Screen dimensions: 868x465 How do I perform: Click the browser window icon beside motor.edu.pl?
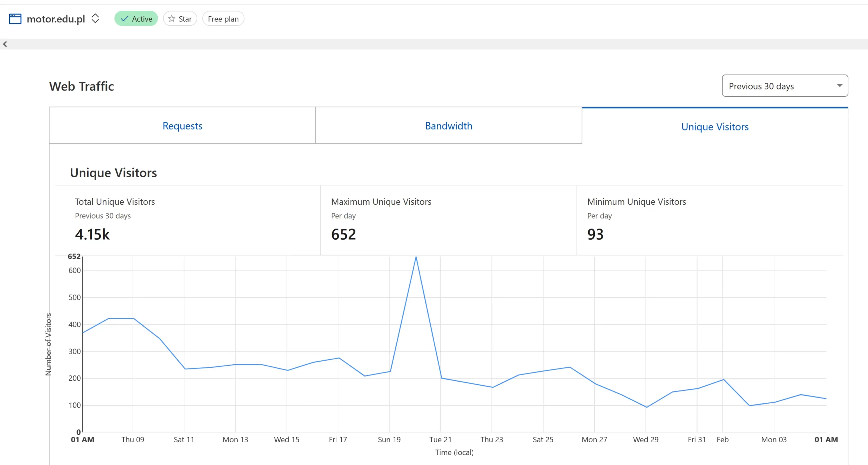(x=15, y=19)
